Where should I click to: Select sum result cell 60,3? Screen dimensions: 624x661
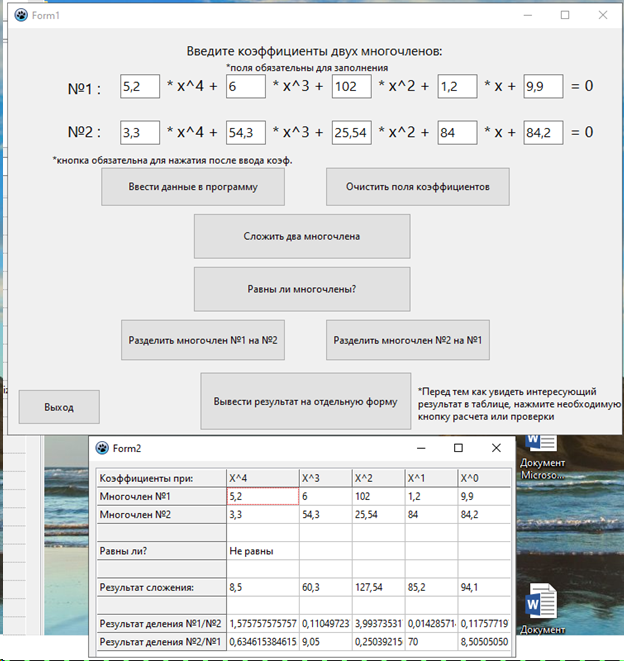pyautogui.click(x=325, y=587)
